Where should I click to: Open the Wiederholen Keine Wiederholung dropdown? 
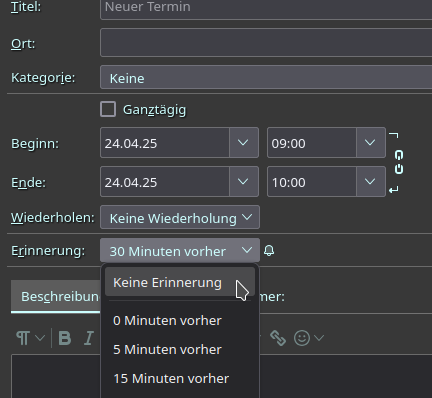(x=180, y=217)
